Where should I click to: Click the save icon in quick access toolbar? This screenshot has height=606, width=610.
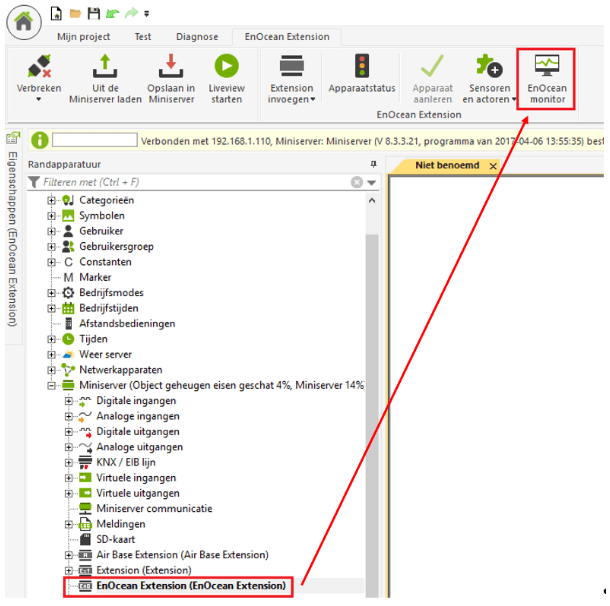93,12
